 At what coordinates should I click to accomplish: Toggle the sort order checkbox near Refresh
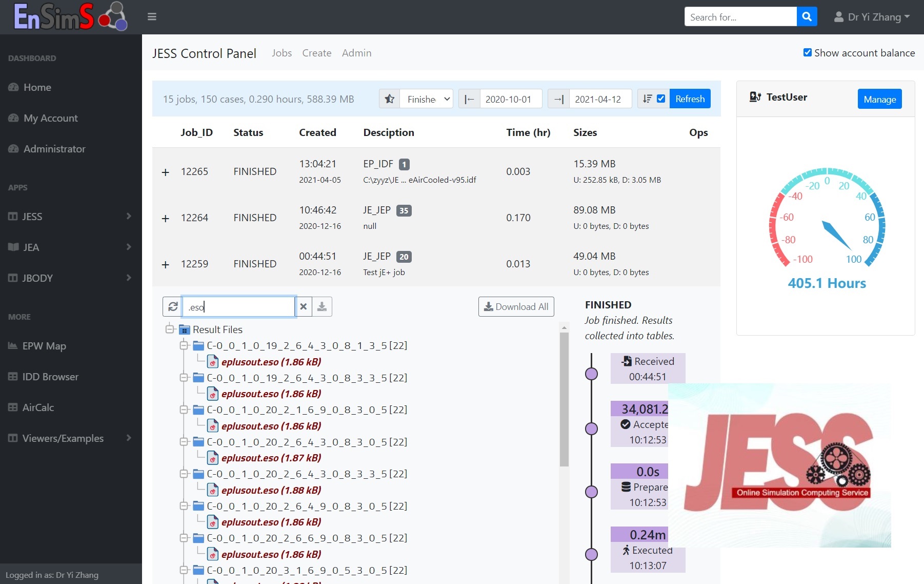[x=661, y=99]
